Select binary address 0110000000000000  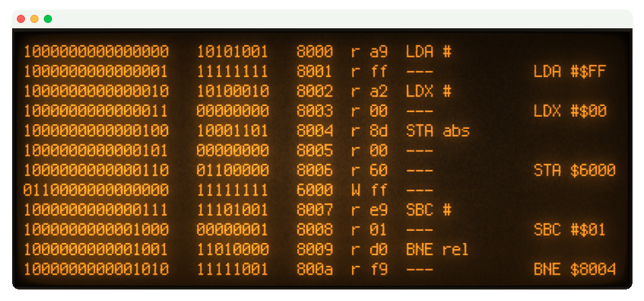pyautogui.click(x=96, y=190)
